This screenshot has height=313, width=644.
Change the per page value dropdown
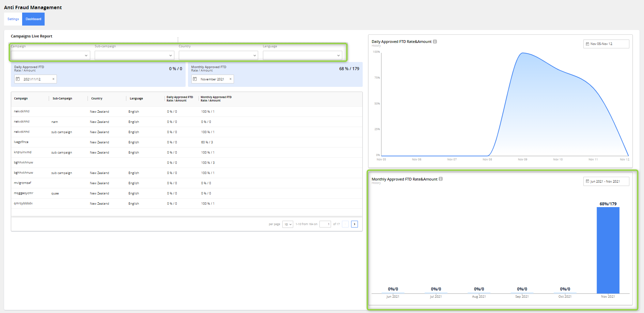(287, 224)
